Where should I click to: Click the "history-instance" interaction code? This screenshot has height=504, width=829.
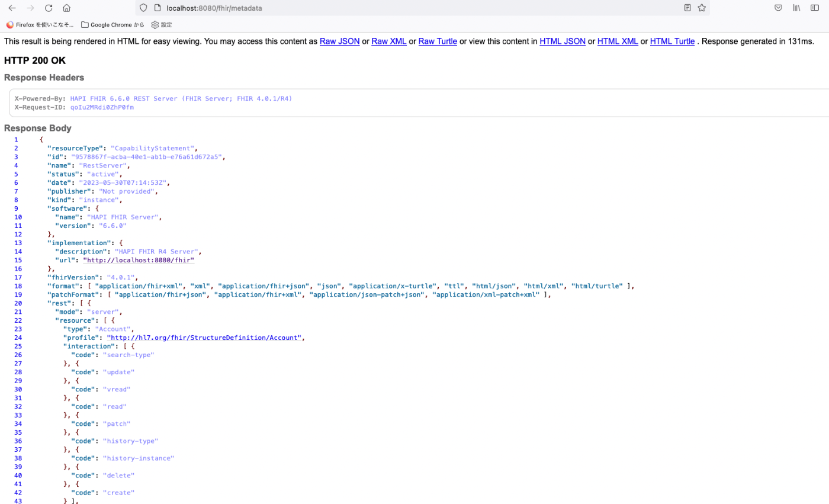click(138, 458)
